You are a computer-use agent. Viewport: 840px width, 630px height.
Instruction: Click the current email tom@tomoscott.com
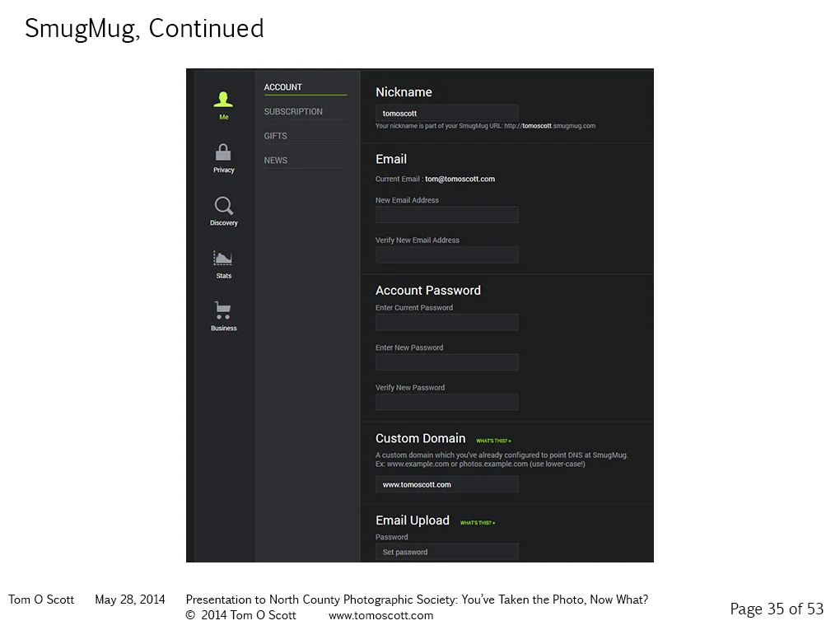[460, 179]
